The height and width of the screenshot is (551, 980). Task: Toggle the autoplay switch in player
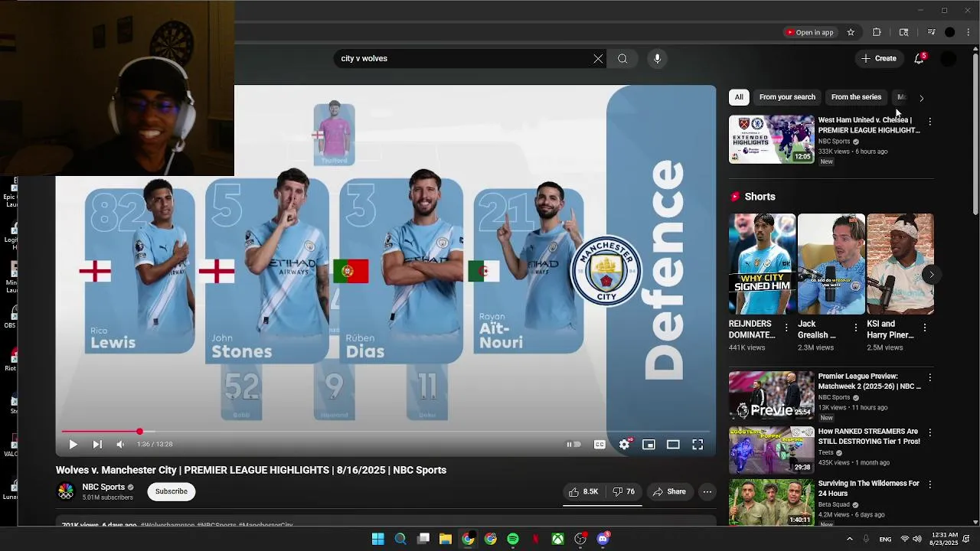[x=573, y=445]
